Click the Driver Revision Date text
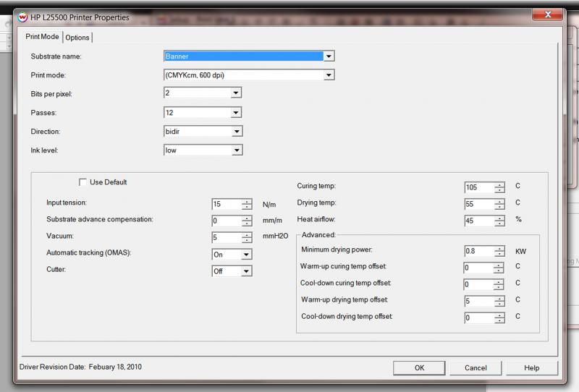This screenshot has width=579, height=392. pyautogui.click(x=80, y=367)
